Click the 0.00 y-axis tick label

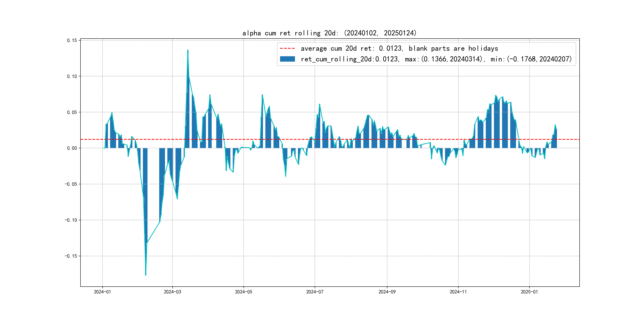coord(72,148)
